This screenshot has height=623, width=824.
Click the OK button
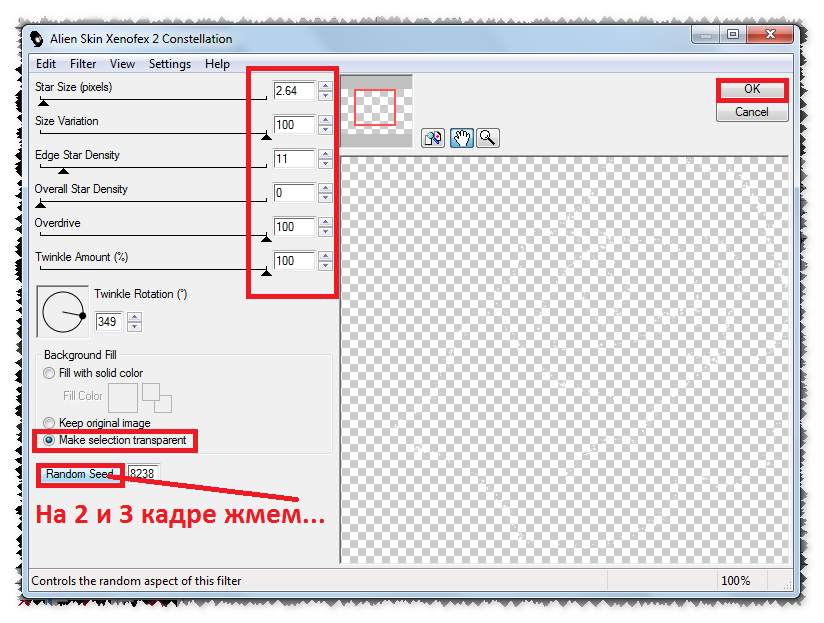[x=752, y=89]
